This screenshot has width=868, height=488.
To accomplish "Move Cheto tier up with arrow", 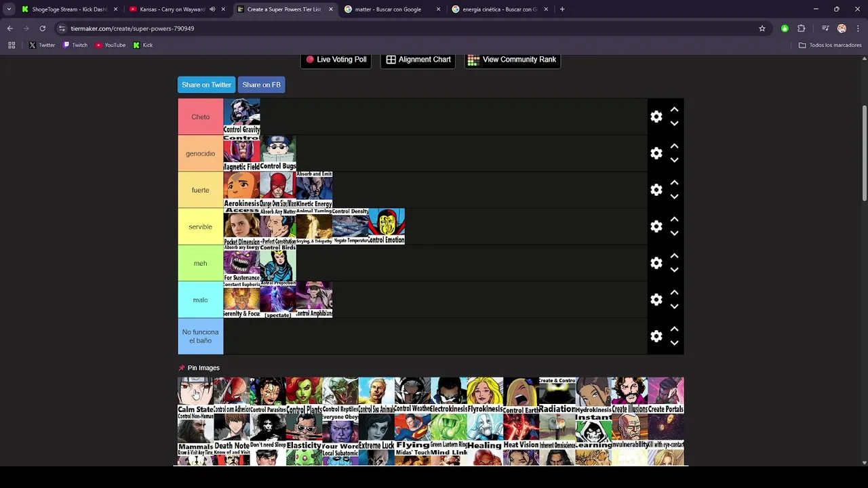I will 674,109.
